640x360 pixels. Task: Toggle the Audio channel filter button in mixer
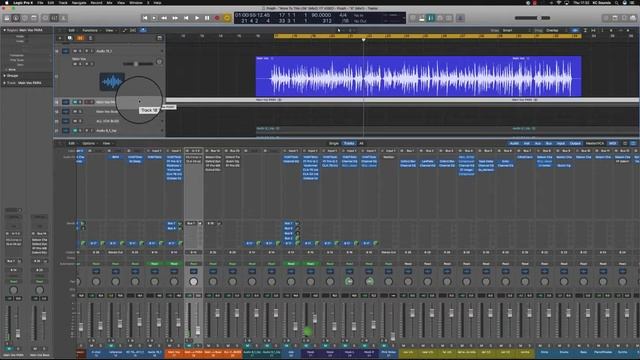(514, 143)
